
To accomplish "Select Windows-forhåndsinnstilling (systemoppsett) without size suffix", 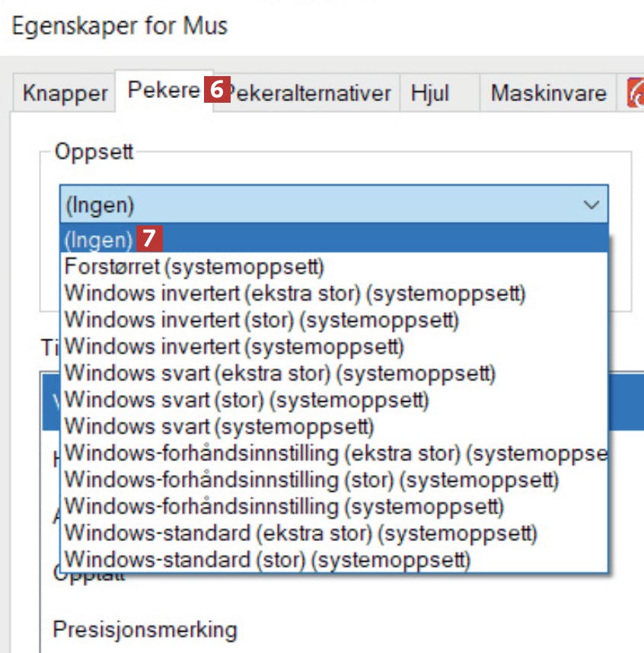I will tap(334, 506).
